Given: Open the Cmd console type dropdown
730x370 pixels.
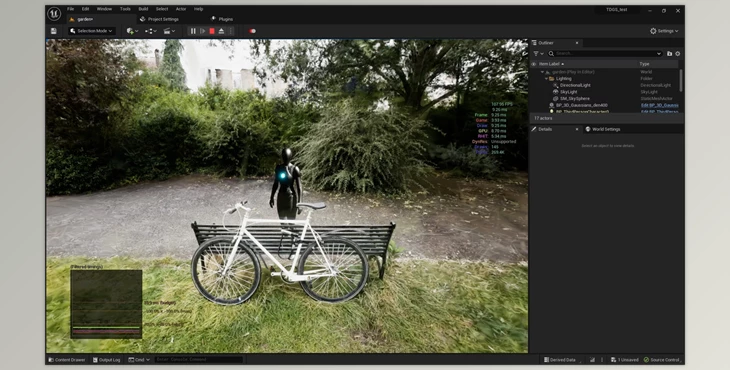Looking at the screenshot, I should coord(139,360).
